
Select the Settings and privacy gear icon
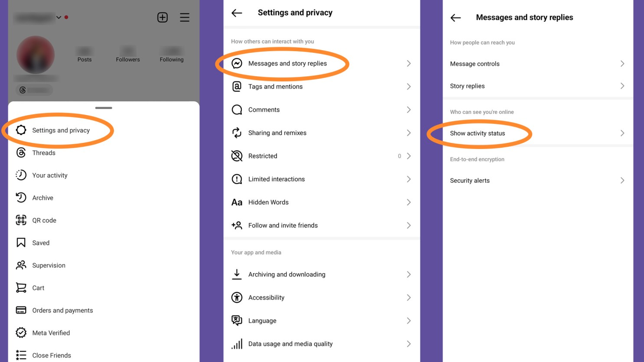pos(21,130)
